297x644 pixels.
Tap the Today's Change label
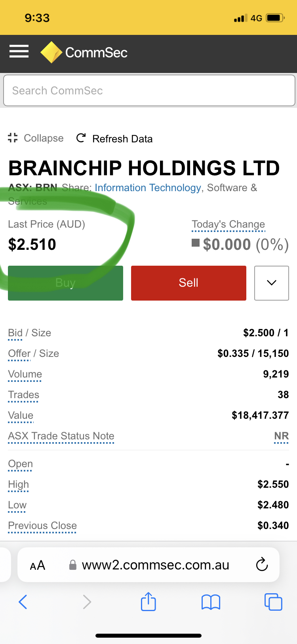coord(228,224)
